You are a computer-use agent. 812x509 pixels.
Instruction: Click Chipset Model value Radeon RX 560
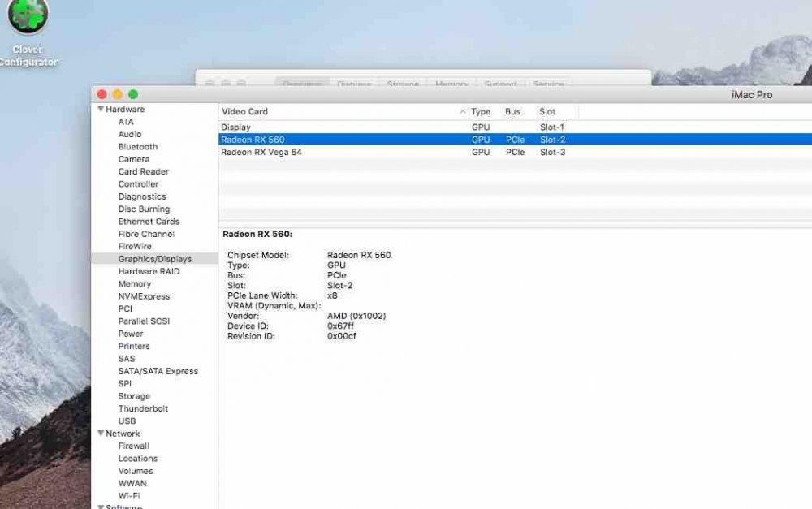point(359,255)
